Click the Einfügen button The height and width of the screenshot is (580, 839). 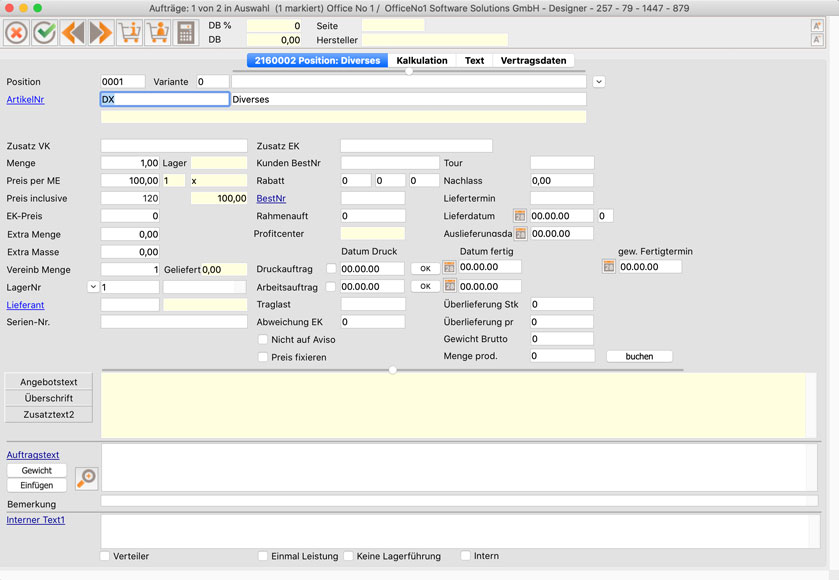36,485
